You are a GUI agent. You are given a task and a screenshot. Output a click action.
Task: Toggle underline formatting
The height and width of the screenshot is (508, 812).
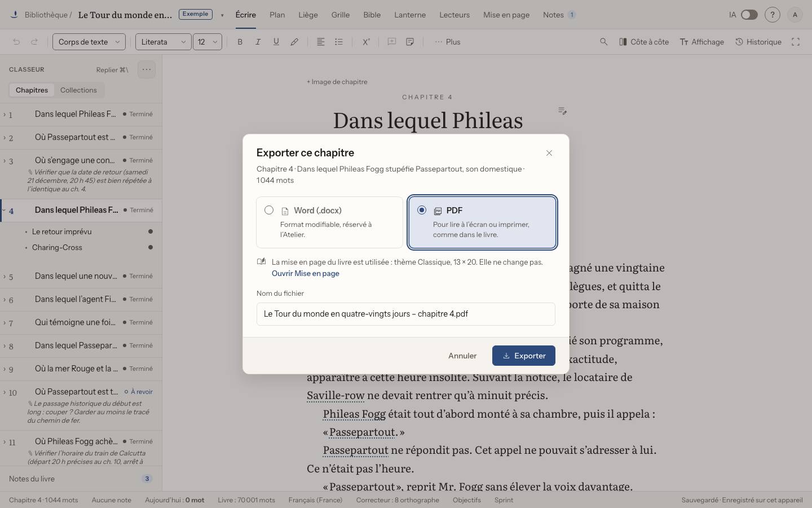pyautogui.click(x=276, y=42)
